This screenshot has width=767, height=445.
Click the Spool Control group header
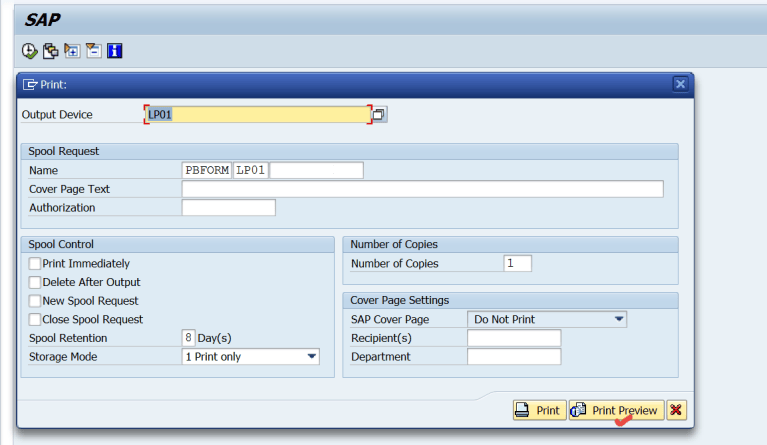pyautogui.click(x=178, y=244)
